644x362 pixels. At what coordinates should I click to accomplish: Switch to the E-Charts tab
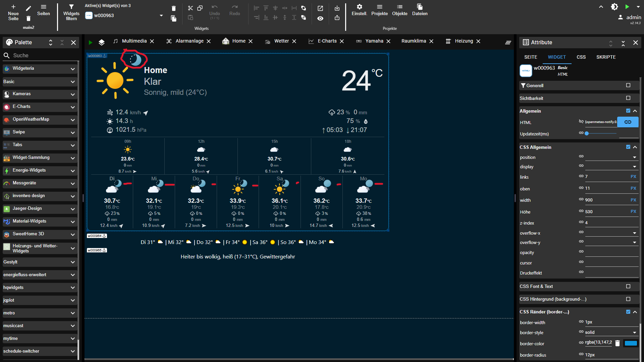327,41
